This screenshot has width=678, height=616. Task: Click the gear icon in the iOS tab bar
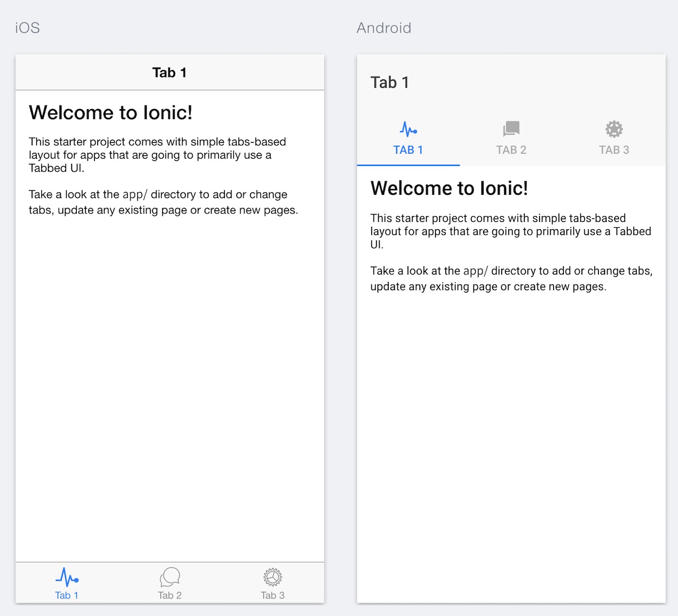click(272, 577)
